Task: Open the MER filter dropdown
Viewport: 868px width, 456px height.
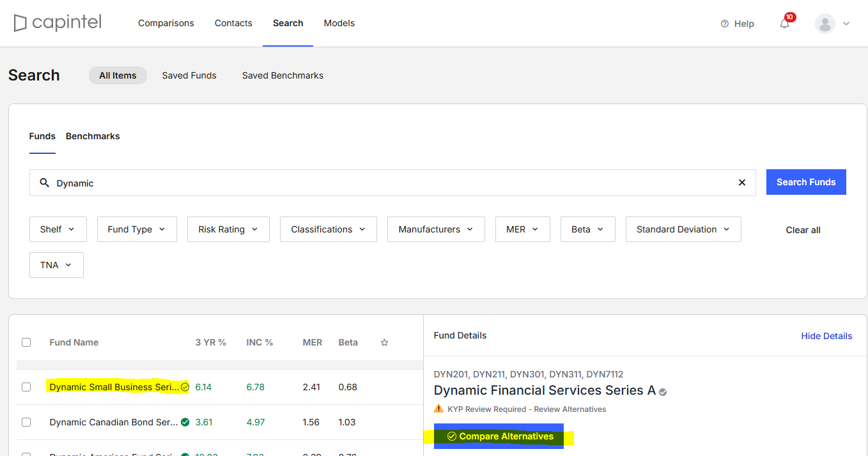Action: pyautogui.click(x=523, y=229)
